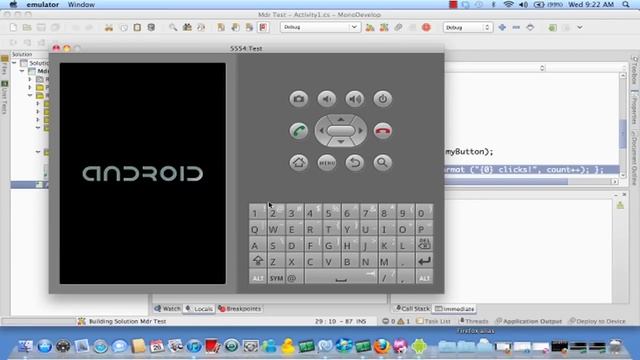
Task: Switch to the Watch tab
Action: point(168,309)
